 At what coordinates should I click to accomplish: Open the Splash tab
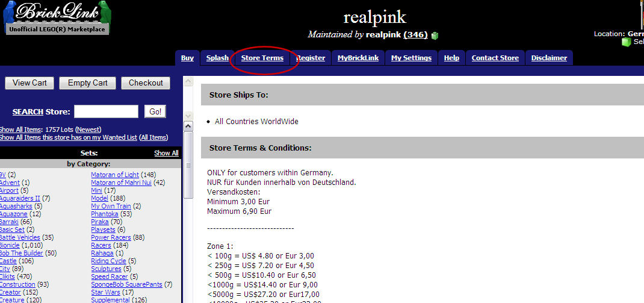pos(217,58)
